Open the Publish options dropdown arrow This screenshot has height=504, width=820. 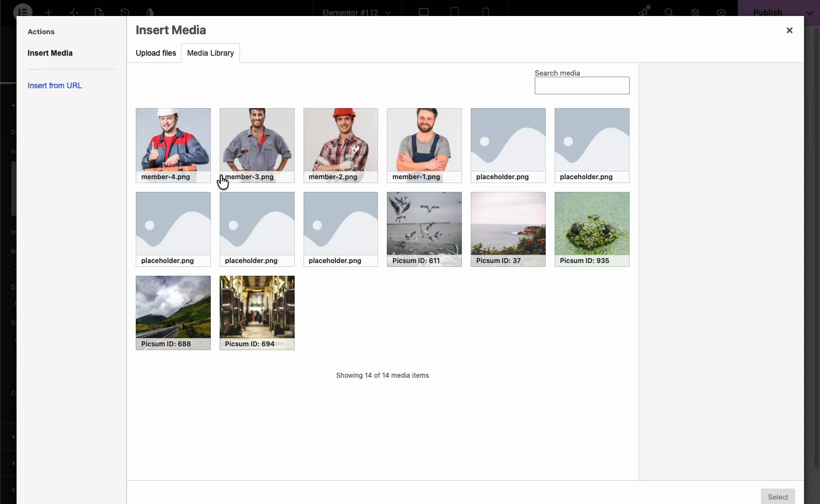click(x=809, y=12)
